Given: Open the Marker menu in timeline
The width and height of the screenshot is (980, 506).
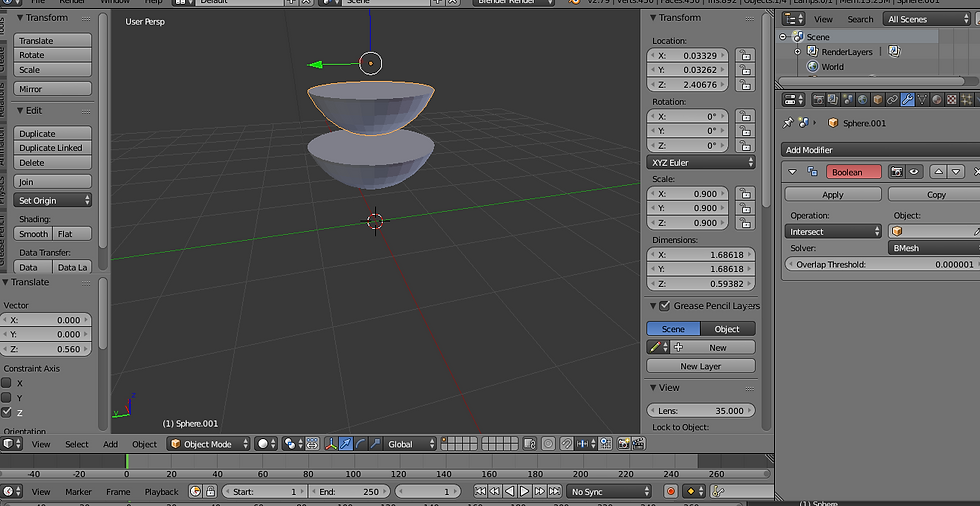Looking at the screenshot, I should pyautogui.click(x=78, y=492).
